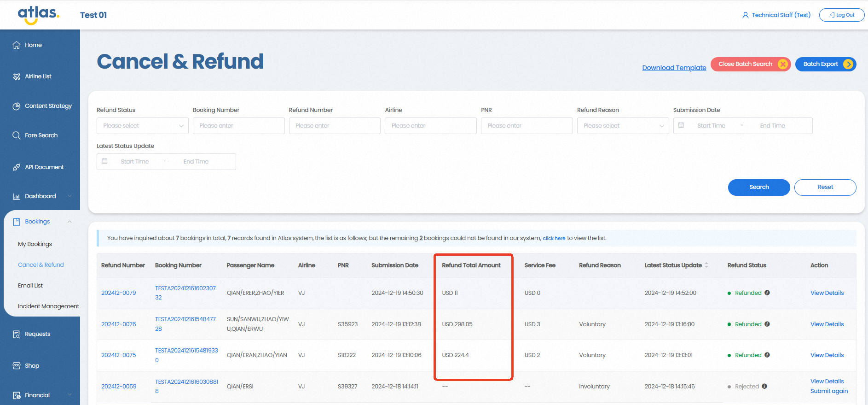Click the Shop sidebar icon
Viewport: 868px width, 405px height.
[17, 366]
